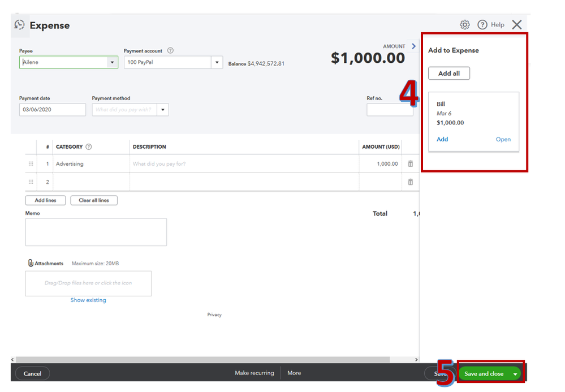Viewport: 565px width, 392px height.
Task: Open Save and close dropdown arrow
Action: 515,374
